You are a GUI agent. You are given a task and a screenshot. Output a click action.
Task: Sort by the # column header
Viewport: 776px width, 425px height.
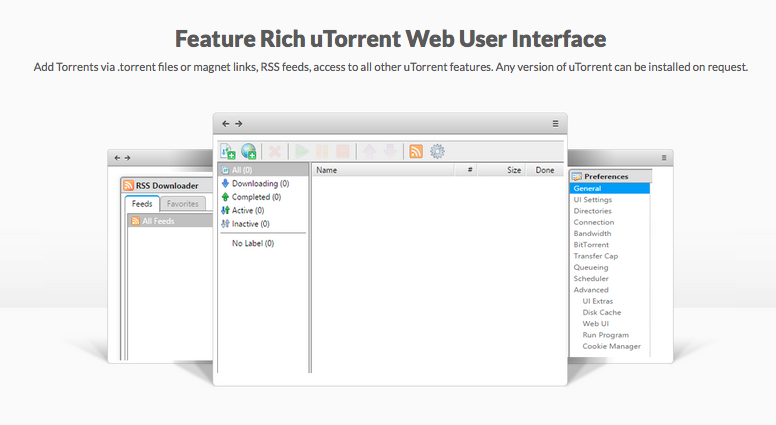[466, 170]
